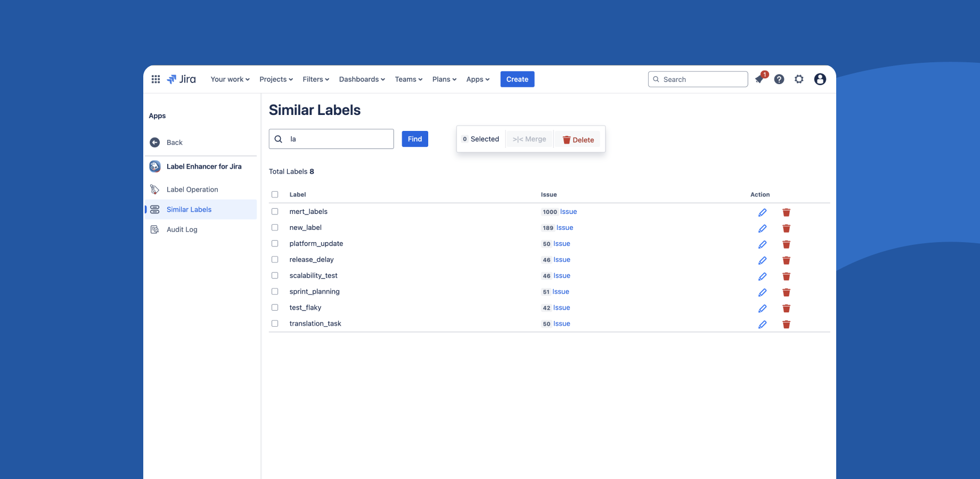Open the notifications bell icon
Viewport: 980px width, 479px height.
(759, 79)
